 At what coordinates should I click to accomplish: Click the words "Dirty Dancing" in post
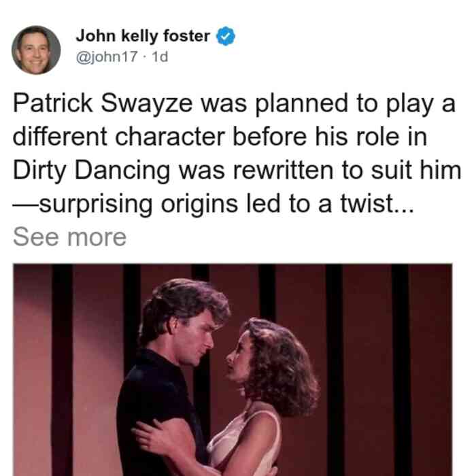point(91,170)
